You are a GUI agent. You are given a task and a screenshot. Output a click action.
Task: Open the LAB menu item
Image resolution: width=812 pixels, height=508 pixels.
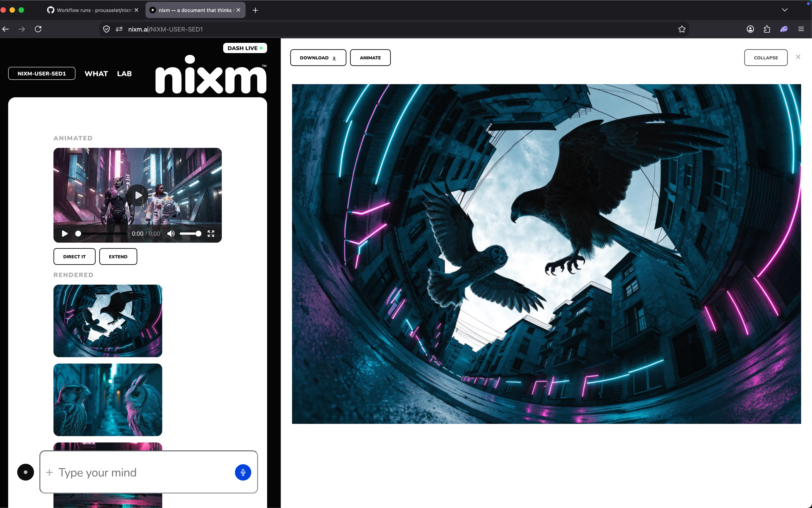(124, 73)
